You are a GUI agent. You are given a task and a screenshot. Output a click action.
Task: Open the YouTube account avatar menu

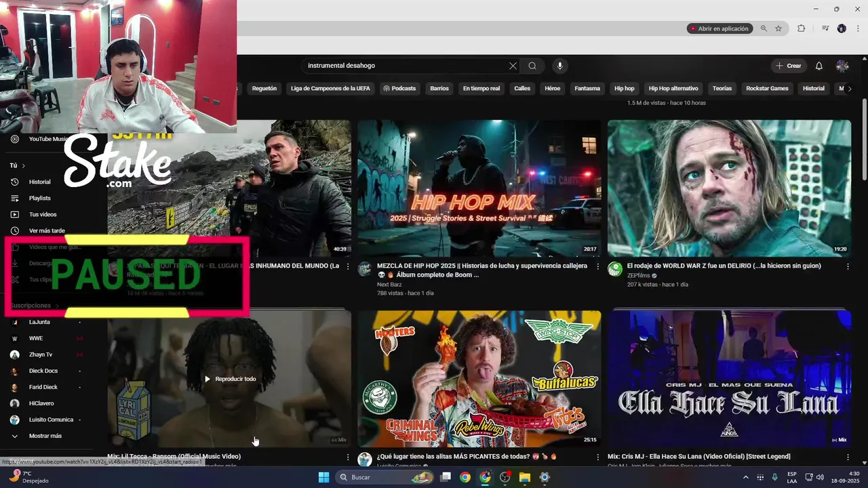coord(842,66)
